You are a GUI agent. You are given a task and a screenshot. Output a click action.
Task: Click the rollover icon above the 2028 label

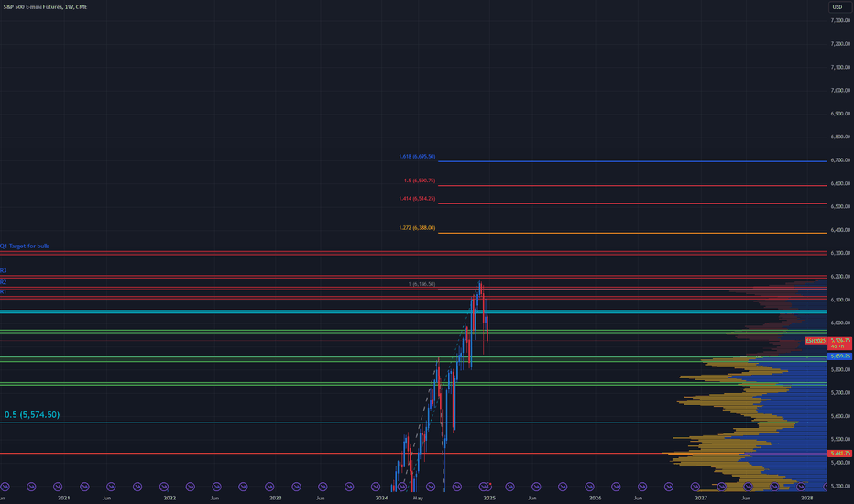click(801, 487)
